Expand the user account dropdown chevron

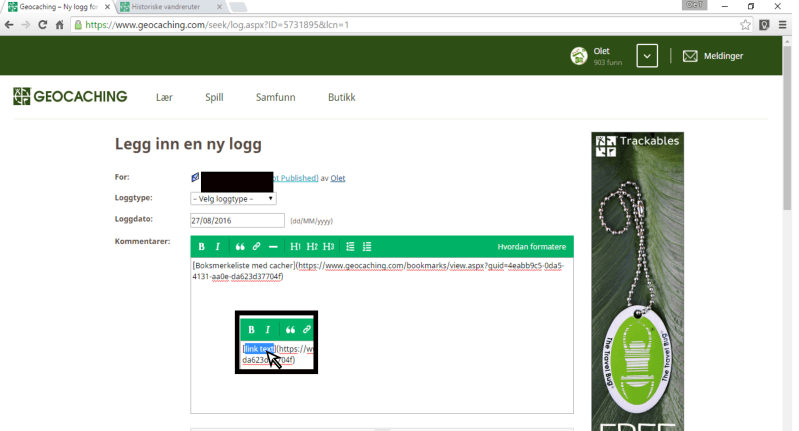click(x=647, y=56)
